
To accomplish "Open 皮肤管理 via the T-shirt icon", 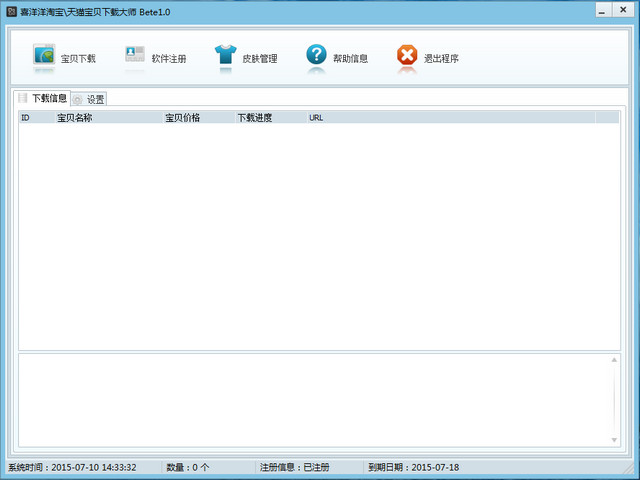I will pyautogui.click(x=225, y=56).
